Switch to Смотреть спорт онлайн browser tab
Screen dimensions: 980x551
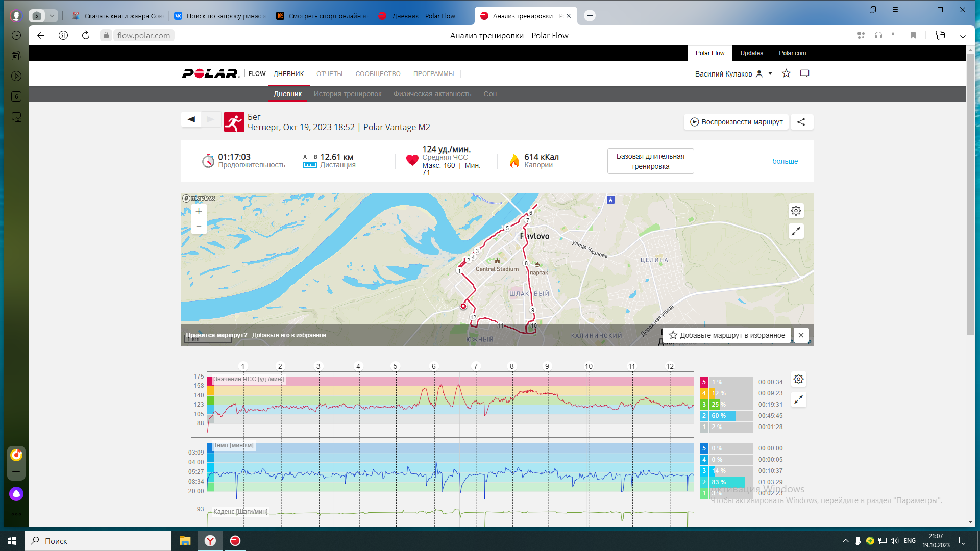point(322,16)
